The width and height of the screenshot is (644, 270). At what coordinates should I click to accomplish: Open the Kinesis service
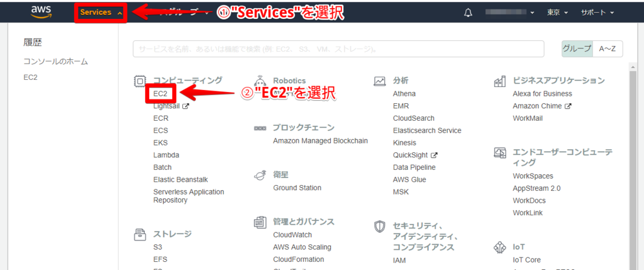click(404, 143)
